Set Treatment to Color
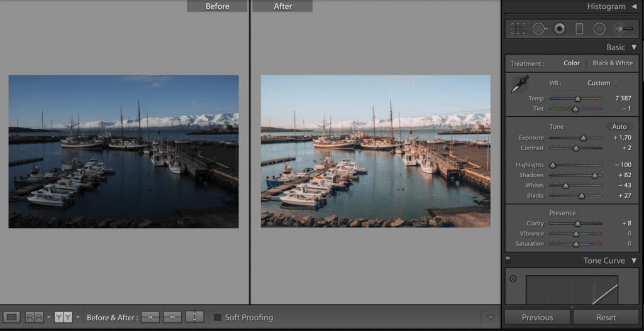The height and width of the screenshot is (331, 644). coord(571,63)
